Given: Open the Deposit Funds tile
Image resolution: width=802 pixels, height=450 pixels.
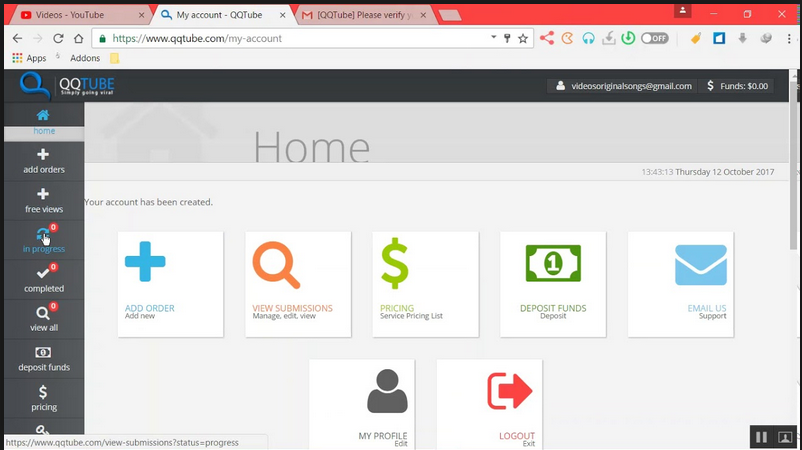Looking at the screenshot, I should (553, 284).
